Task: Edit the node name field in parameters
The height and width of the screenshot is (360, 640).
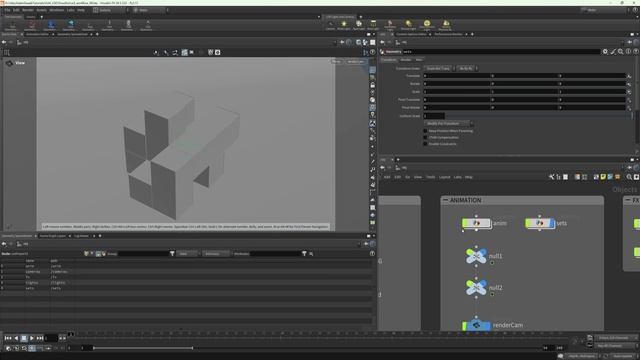Action: click(501, 51)
